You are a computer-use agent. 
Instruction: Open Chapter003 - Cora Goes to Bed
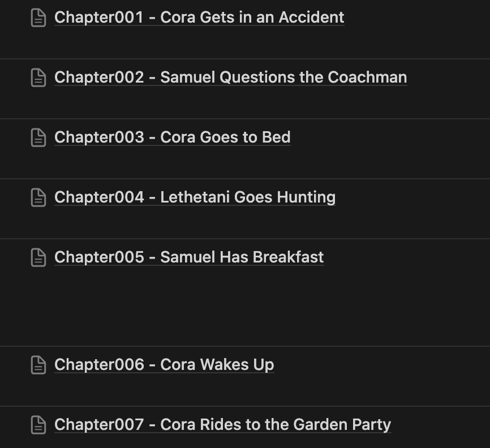tap(172, 137)
